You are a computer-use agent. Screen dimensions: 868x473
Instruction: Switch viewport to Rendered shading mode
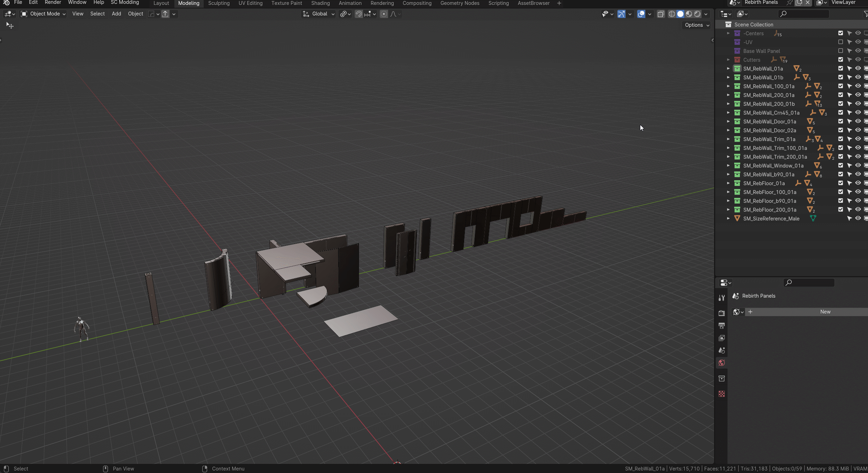[x=698, y=14]
